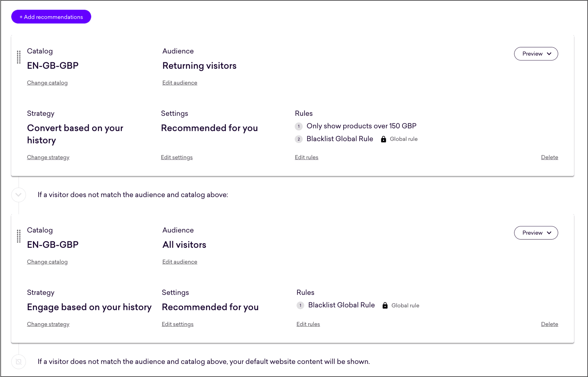Viewport: 588px width, 377px height.
Task: Click the chevron circle icon between the cards
Action: pyautogui.click(x=18, y=195)
